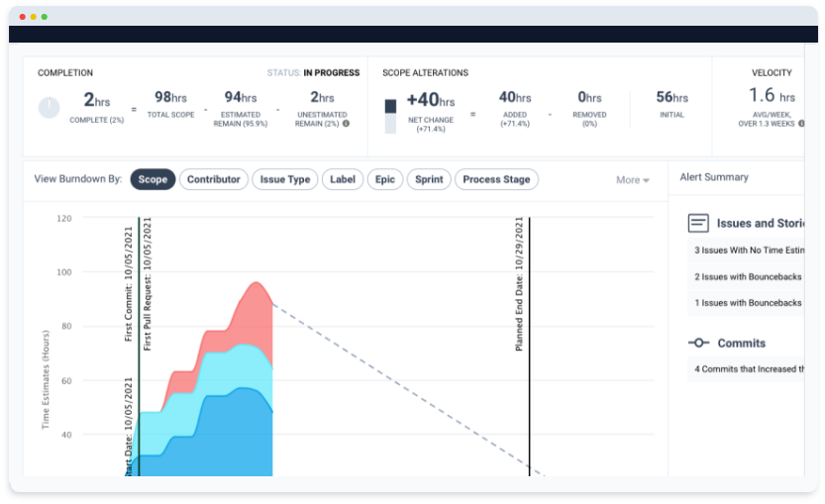Image resolution: width=825 pixels, height=504 pixels.
Task: Open the 2 Issues with Bouncebacks alert
Action: click(746, 276)
